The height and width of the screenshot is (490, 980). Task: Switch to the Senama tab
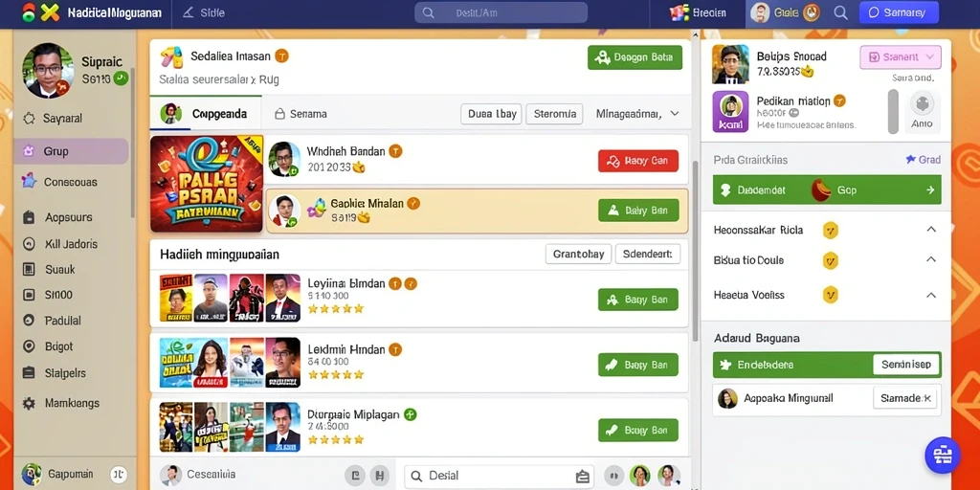tap(301, 114)
